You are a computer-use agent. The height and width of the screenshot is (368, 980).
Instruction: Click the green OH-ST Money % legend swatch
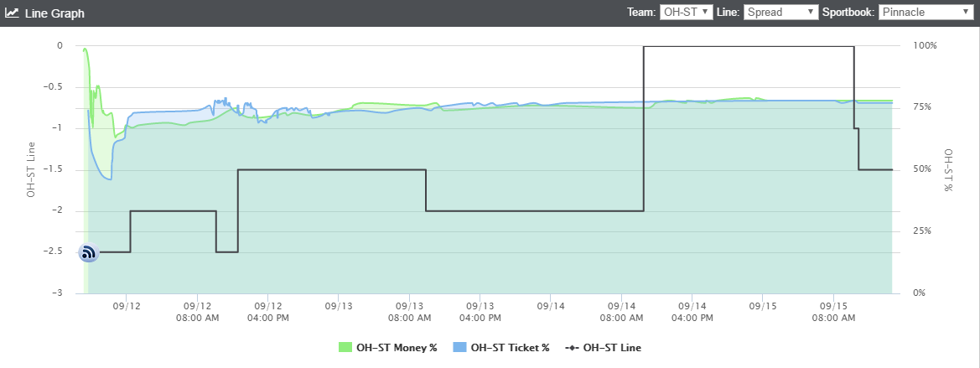tap(345, 347)
